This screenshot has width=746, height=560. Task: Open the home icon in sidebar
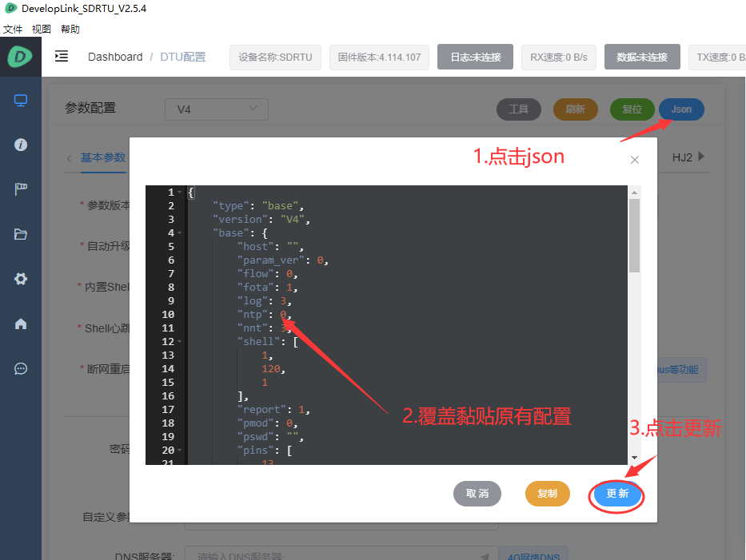coord(21,324)
